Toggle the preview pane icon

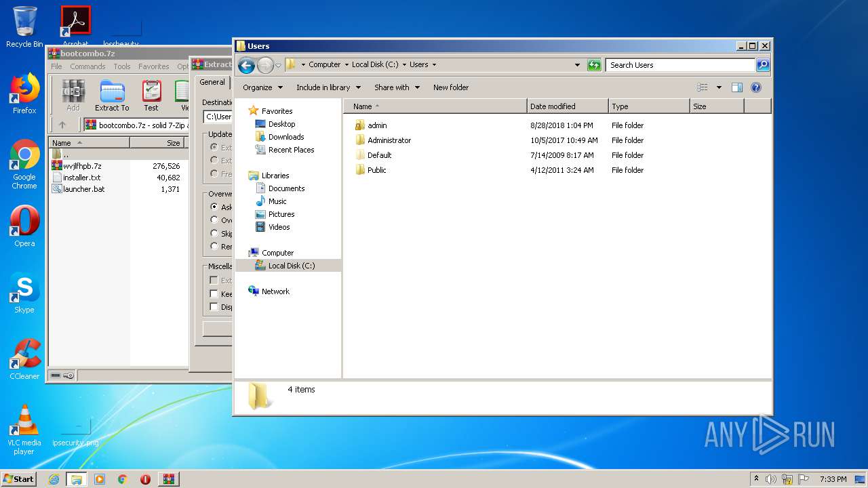click(737, 87)
